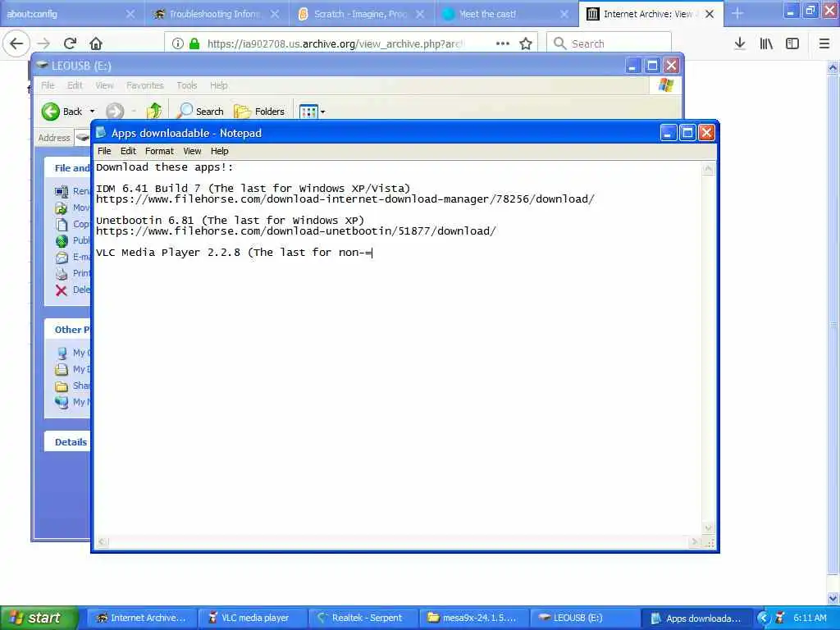Screen dimensions: 840x630
Task: Click the green padlock security icon
Action: coord(194,43)
